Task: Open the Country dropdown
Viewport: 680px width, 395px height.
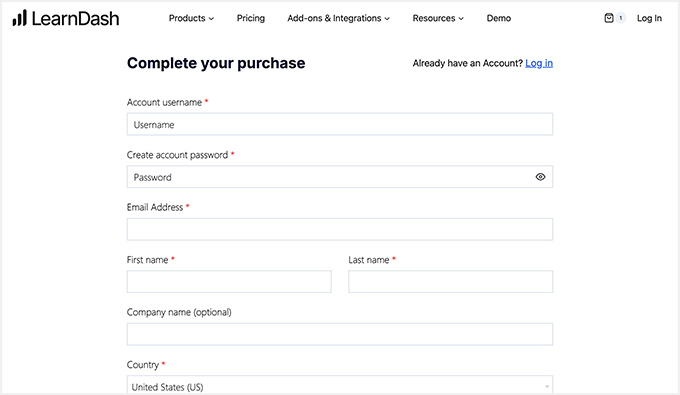Action: (340, 386)
